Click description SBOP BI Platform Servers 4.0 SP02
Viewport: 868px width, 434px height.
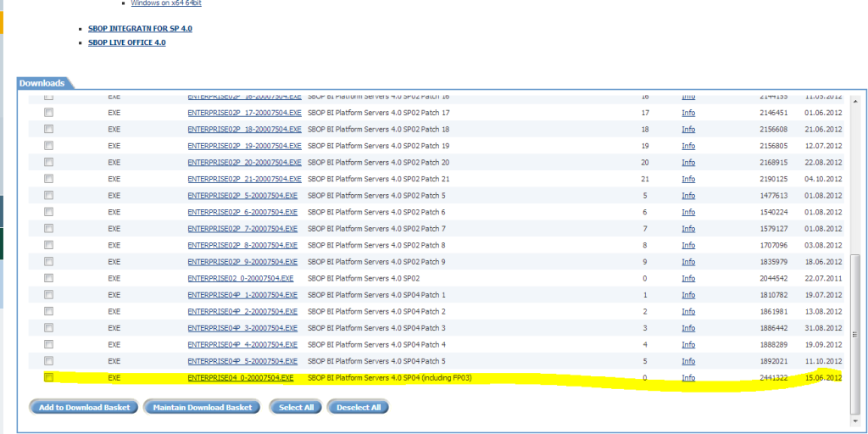pos(364,278)
